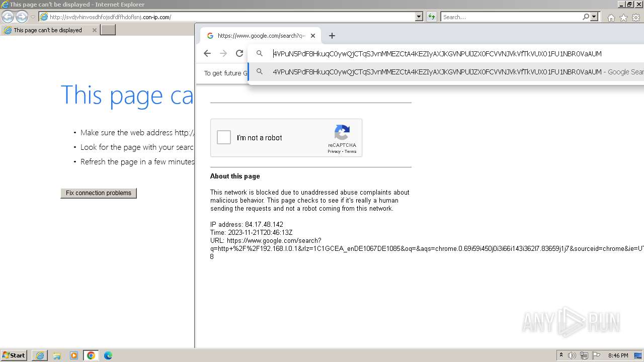Open reCAPTCHA Privacy link
Image resolution: width=644 pixels, height=362 pixels.
[334, 151]
